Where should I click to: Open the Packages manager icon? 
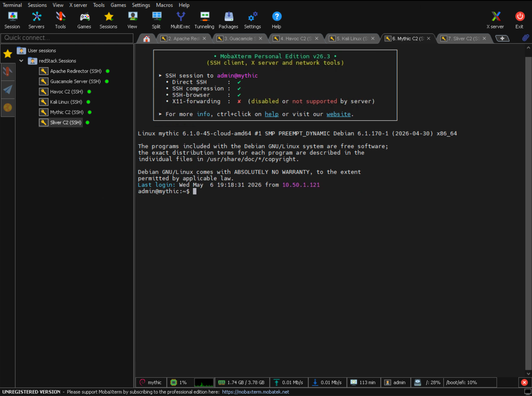pyautogui.click(x=228, y=20)
